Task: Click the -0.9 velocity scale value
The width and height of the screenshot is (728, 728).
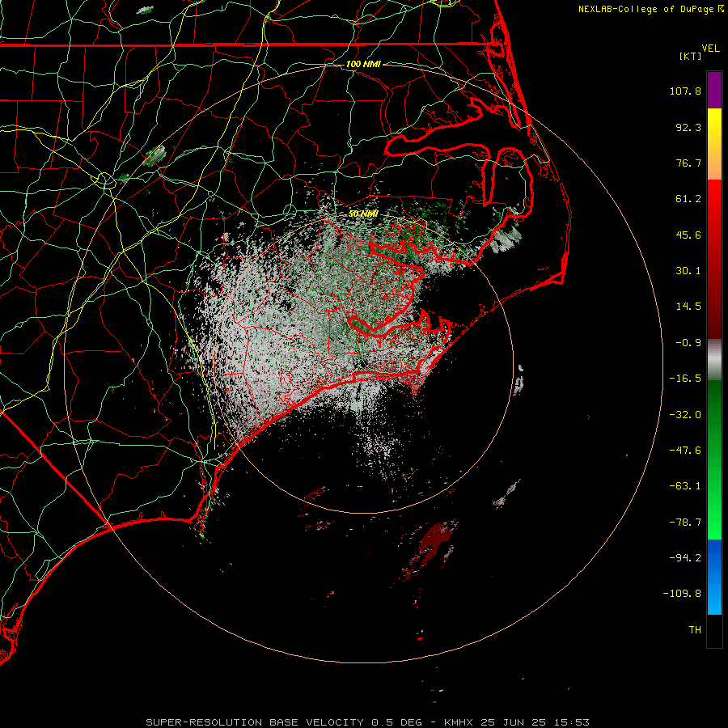Action: coord(688,343)
